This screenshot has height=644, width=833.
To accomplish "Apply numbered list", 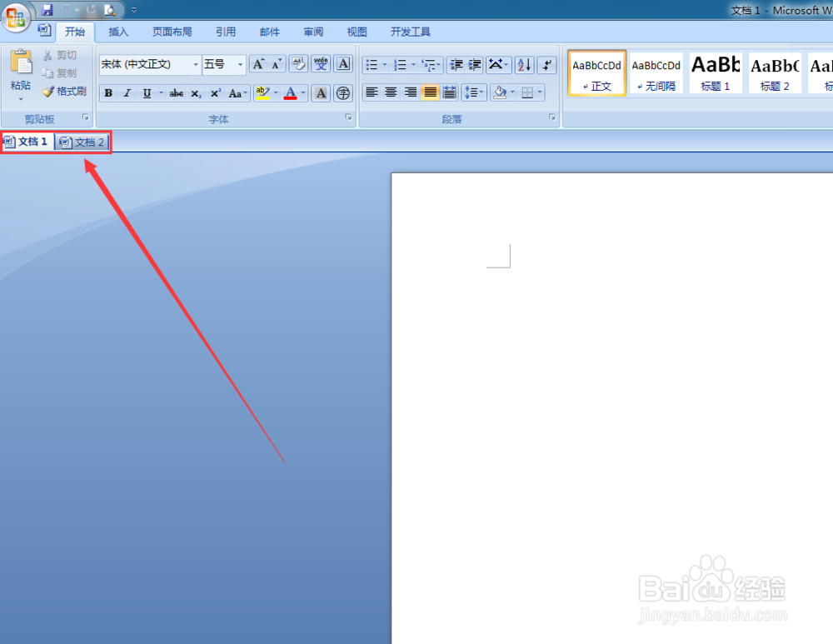I will click(400, 65).
